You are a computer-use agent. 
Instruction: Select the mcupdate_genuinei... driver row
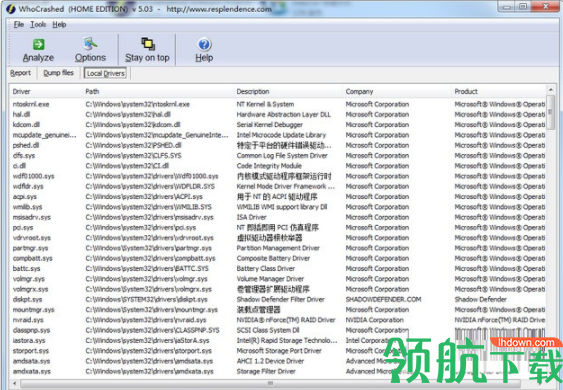pyautogui.click(x=278, y=135)
